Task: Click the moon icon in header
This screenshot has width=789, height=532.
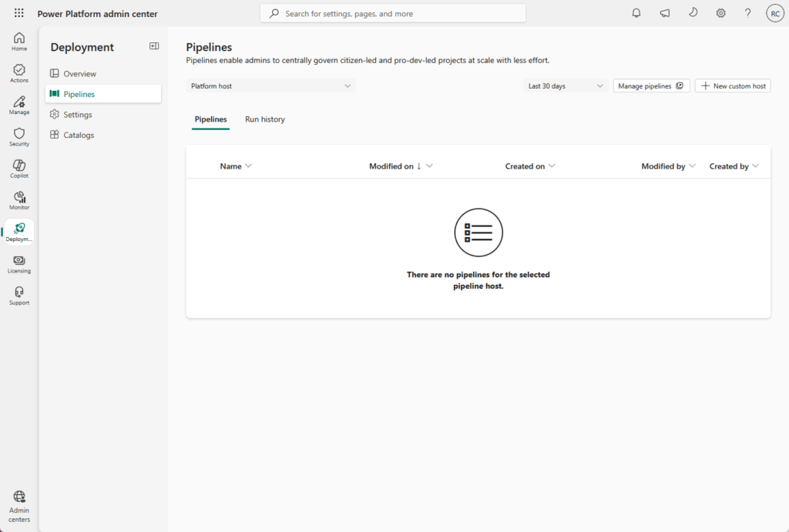Action: [x=693, y=12]
